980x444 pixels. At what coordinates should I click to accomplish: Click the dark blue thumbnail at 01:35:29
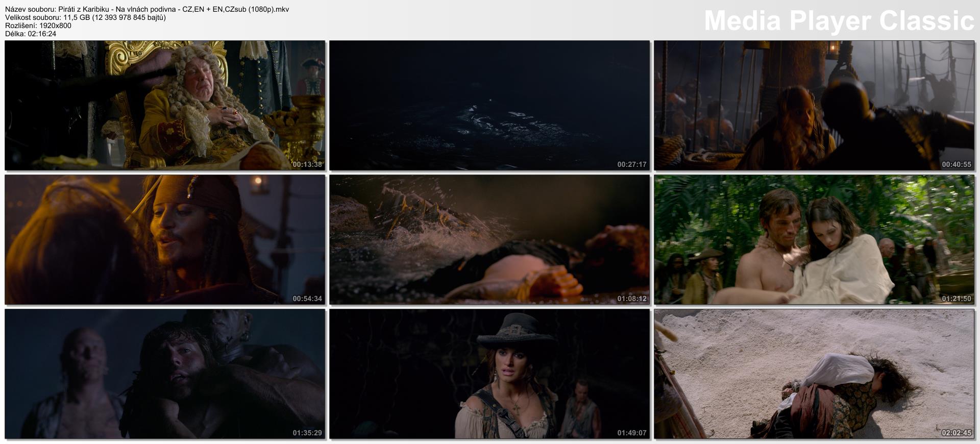tap(165, 374)
